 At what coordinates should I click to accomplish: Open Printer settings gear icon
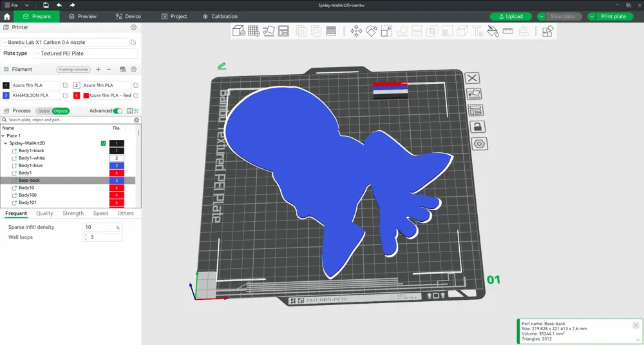tap(133, 27)
